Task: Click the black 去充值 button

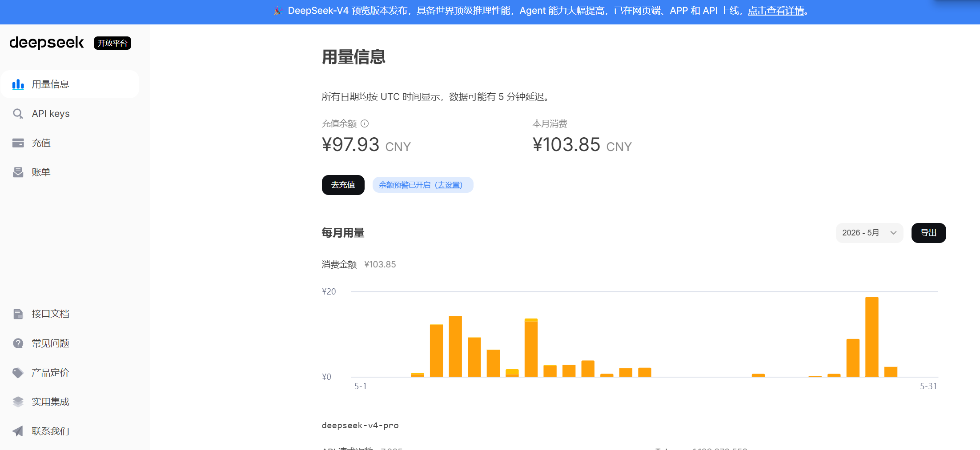Action: tap(343, 185)
